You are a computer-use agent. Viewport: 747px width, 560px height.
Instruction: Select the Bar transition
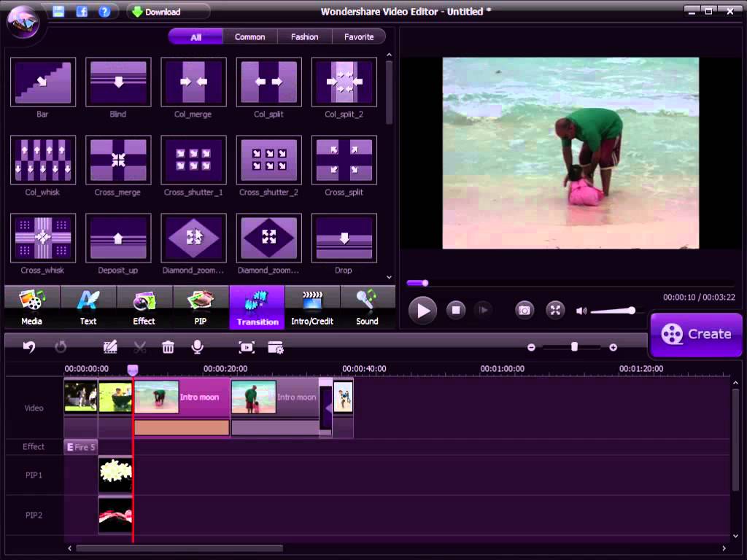(43, 82)
